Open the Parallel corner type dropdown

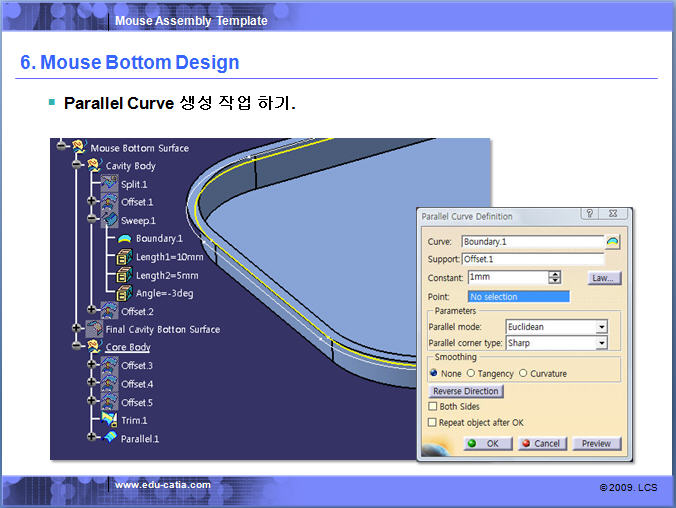coord(601,343)
